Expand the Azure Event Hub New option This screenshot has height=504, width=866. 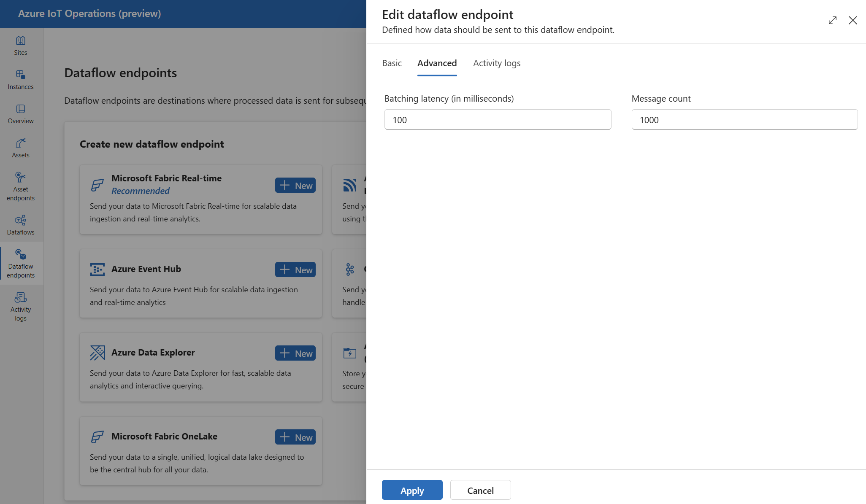click(x=296, y=269)
